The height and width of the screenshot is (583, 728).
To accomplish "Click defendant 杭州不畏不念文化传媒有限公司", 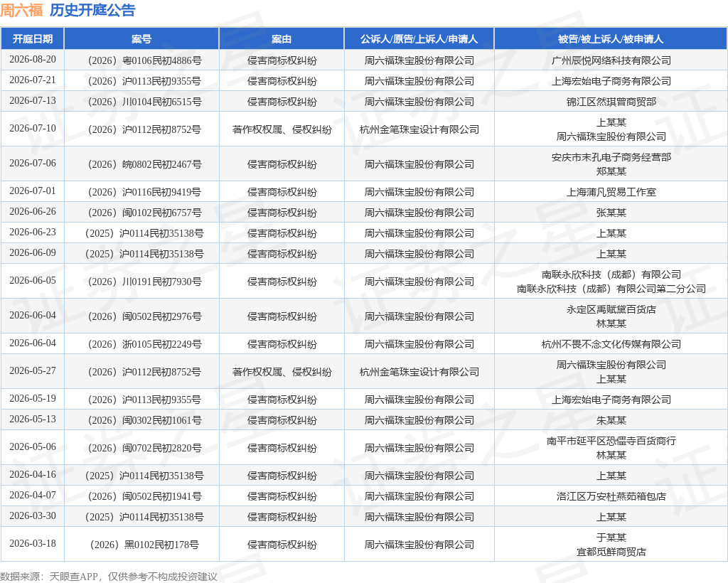I will point(611,344).
